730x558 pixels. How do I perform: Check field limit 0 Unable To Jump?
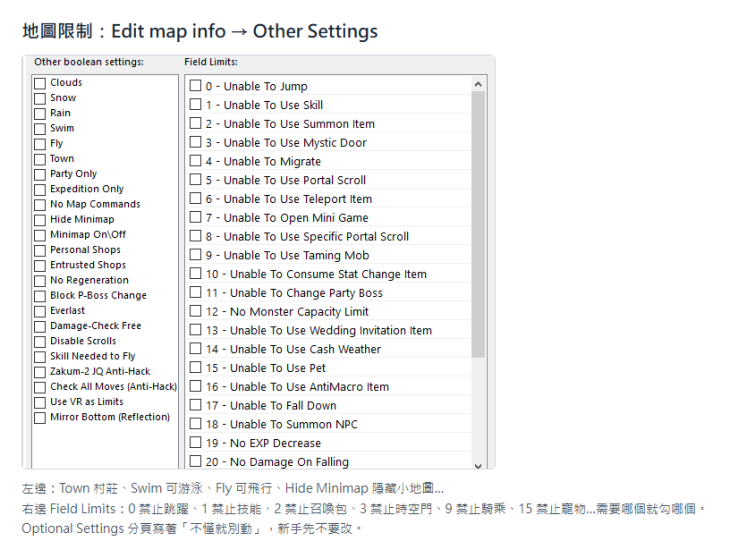tap(196, 86)
